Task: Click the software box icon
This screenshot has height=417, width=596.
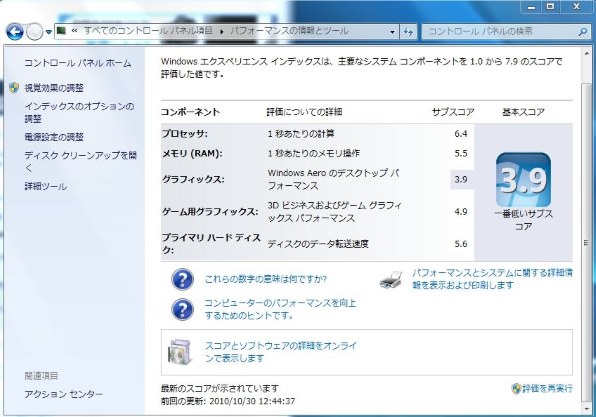Action: (179, 352)
